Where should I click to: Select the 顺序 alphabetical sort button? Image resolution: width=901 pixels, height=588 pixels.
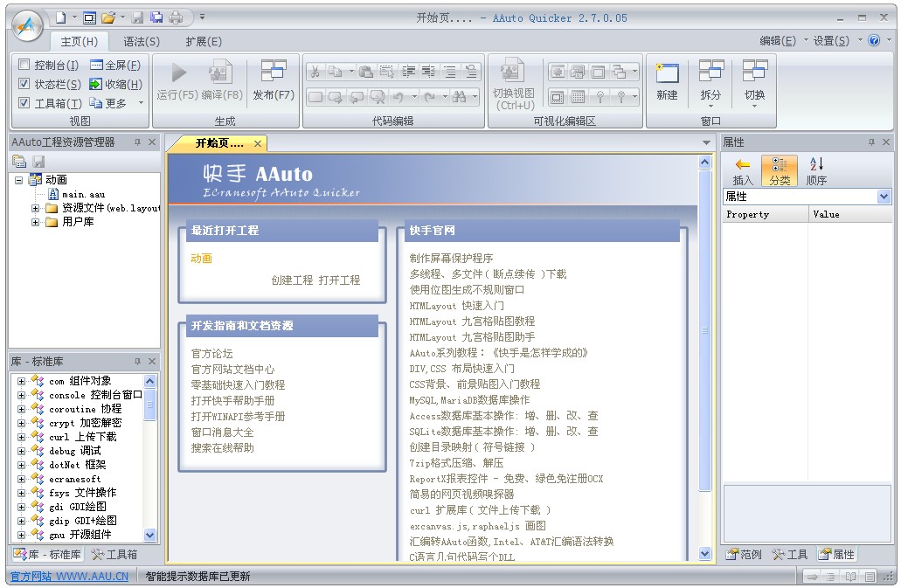(x=816, y=171)
